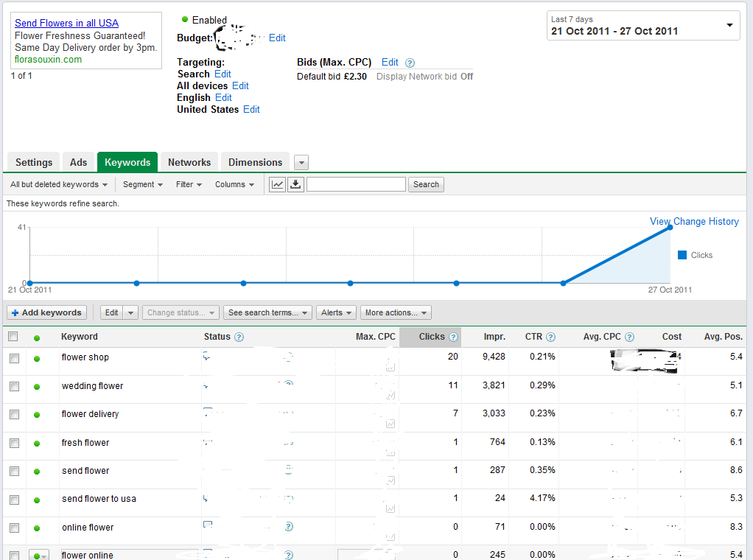Click green status dot for fresh flower
Viewport: 753px width, 560px height.
(x=37, y=444)
